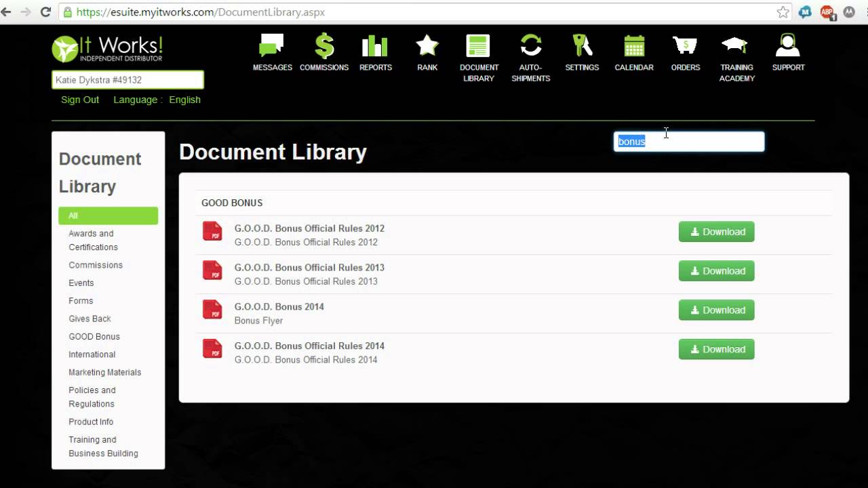Click PDF icon for Official Rules 2013

coord(212,270)
